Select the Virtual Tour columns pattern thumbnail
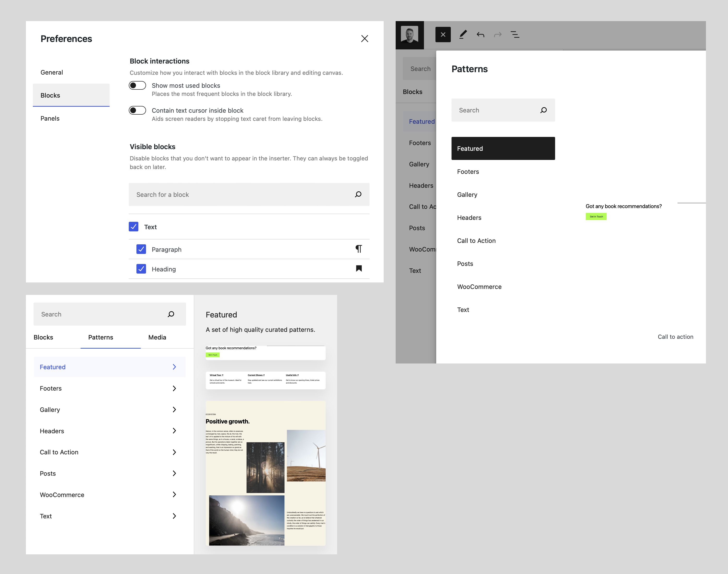This screenshot has height=574, width=728. point(265,380)
